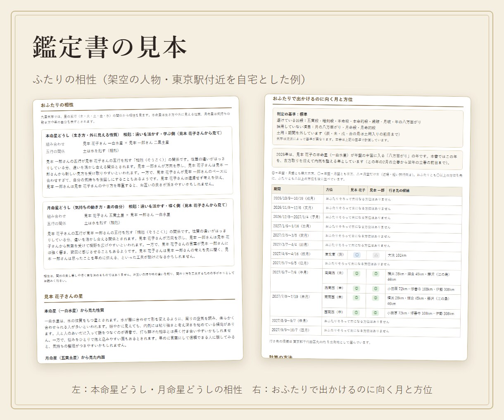The height and width of the screenshot is (420, 504).
Task: Click the 判定の基準:標準 label
Action: pyautogui.click(x=292, y=114)
